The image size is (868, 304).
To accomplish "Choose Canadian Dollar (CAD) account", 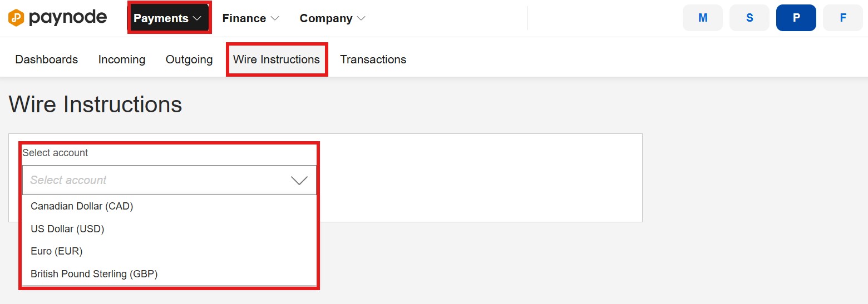I will click(169, 206).
